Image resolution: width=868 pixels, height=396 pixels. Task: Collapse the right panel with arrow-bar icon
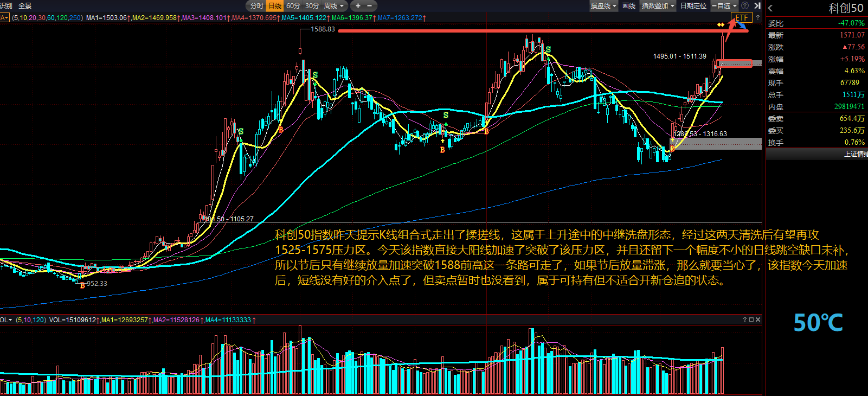pos(757,6)
